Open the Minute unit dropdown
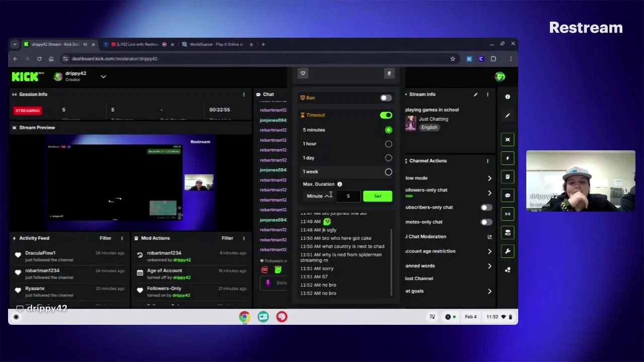Image resolution: width=644 pixels, height=362 pixels. [318, 196]
